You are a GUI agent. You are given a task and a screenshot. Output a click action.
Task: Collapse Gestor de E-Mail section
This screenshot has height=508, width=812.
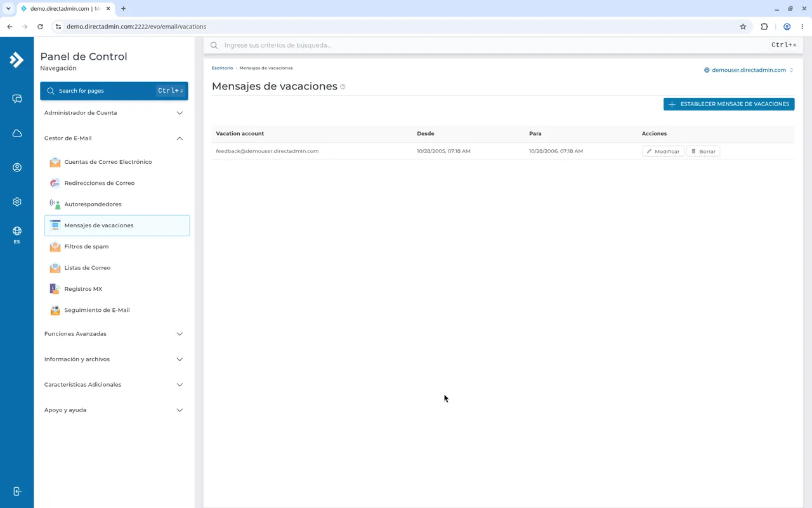click(114, 138)
